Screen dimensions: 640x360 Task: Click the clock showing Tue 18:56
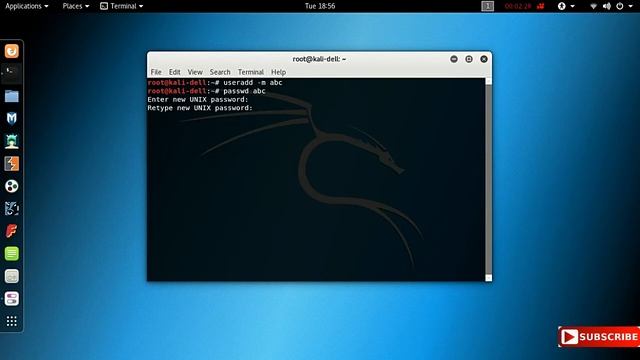pos(320,6)
